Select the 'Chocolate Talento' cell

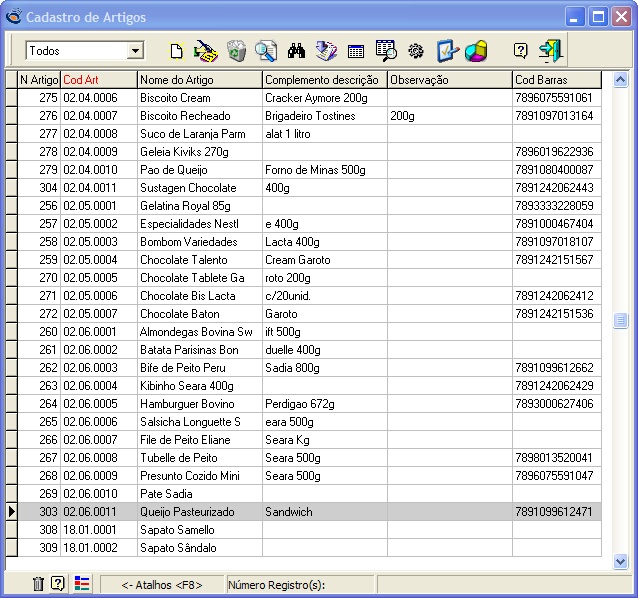tap(200, 260)
